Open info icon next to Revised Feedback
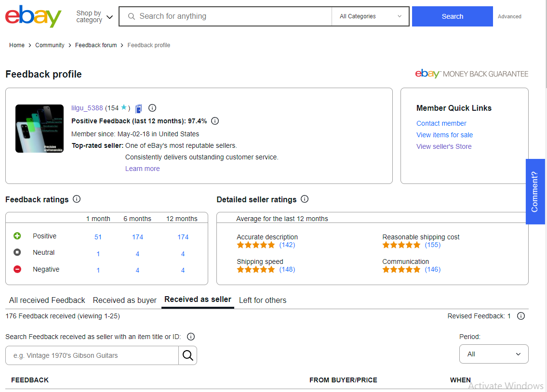 [521, 316]
